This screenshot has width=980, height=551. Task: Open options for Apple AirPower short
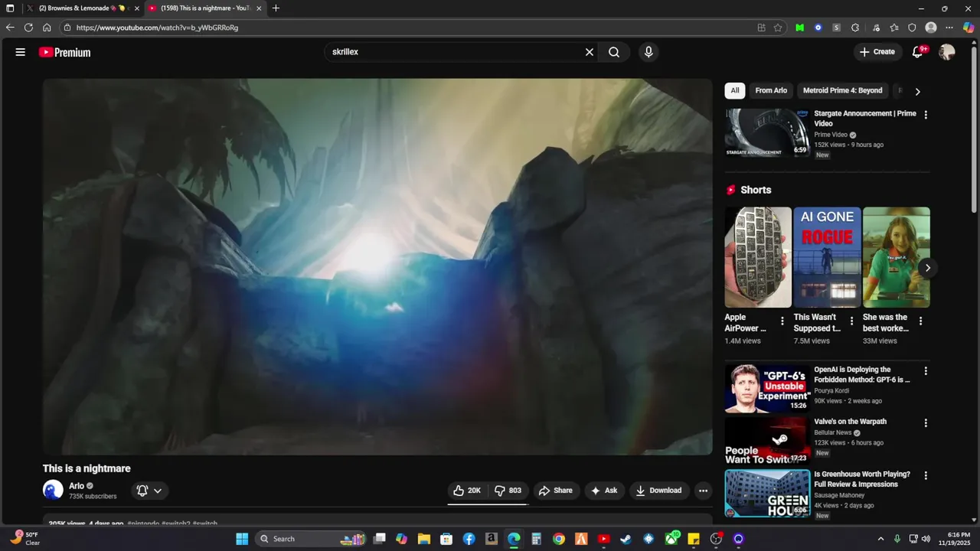[782, 321]
